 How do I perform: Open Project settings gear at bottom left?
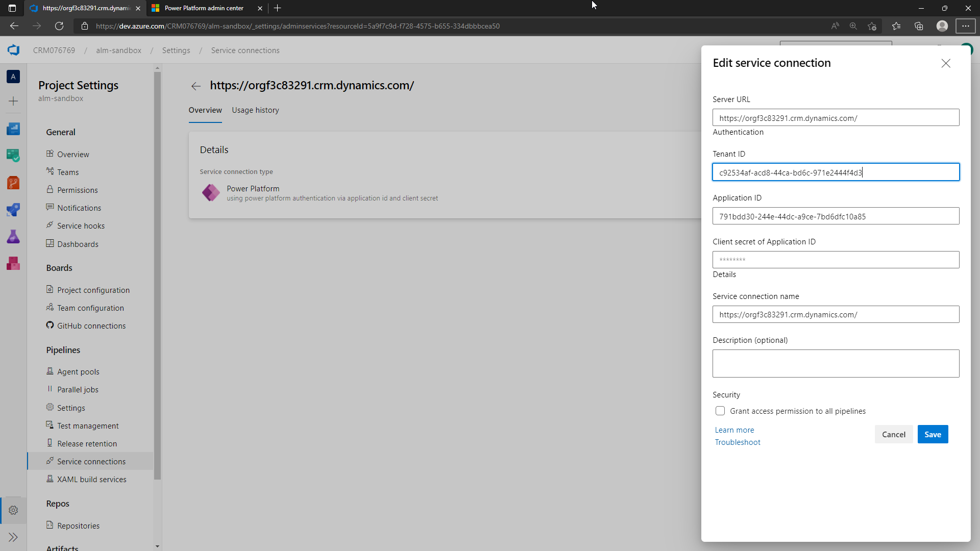click(13, 510)
